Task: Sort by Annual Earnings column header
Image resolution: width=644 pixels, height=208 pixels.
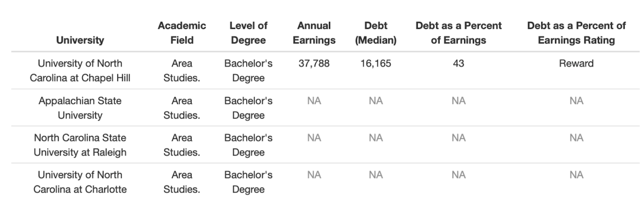Action: (x=314, y=33)
